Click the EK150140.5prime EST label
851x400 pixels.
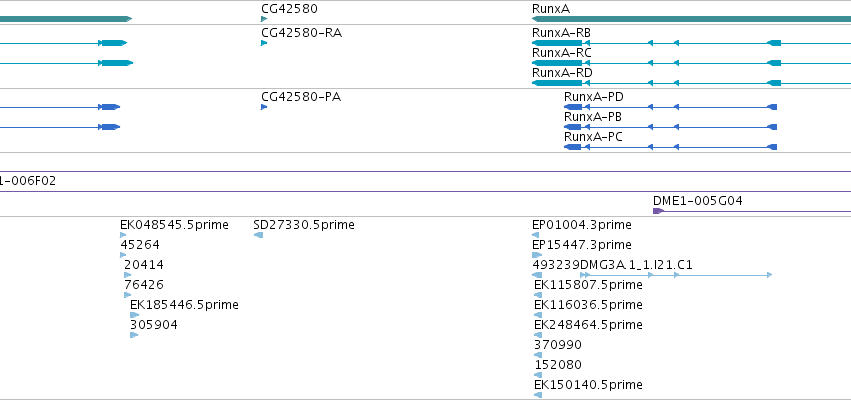click(x=588, y=385)
